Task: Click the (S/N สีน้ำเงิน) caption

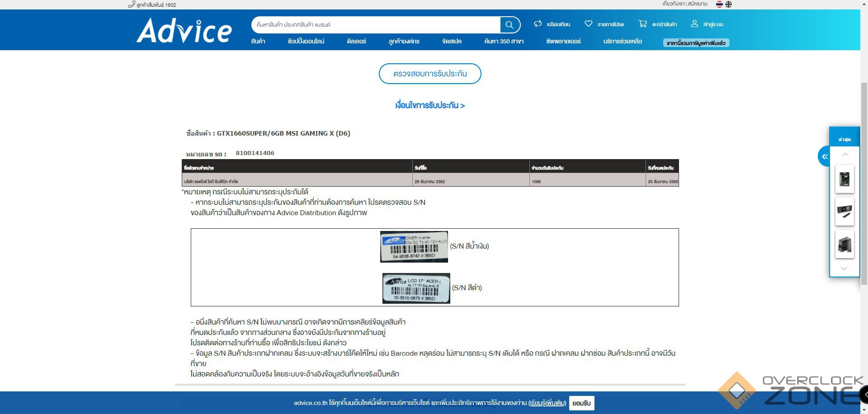Action: click(470, 246)
